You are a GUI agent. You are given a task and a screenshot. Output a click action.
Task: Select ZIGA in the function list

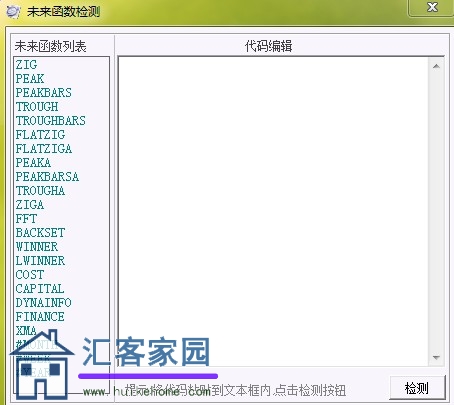(x=30, y=204)
